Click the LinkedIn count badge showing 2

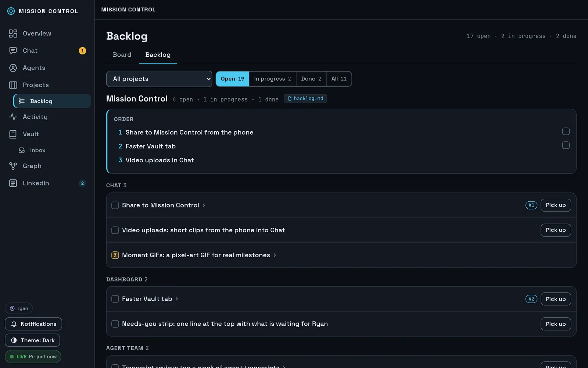[x=82, y=183]
